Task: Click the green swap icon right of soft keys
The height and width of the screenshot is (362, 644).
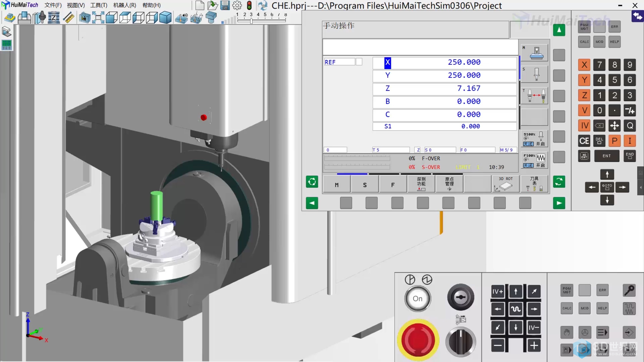Action: [x=559, y=182]
